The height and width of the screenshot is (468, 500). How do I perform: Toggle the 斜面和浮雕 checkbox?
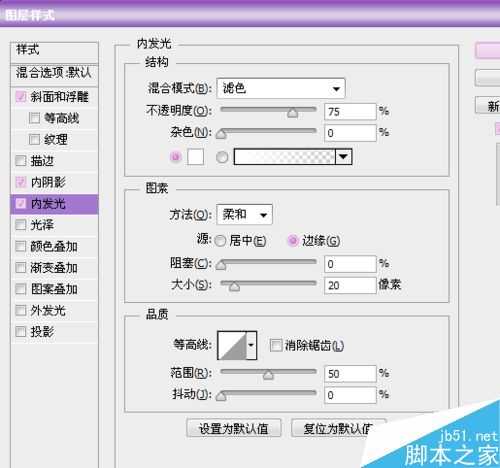[21, 97]
